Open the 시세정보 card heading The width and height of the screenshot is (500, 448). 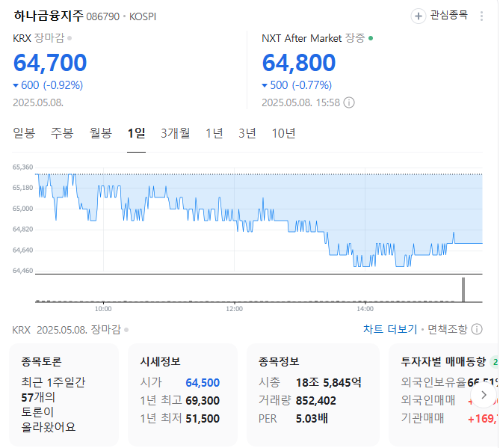[x=161, y=361]
